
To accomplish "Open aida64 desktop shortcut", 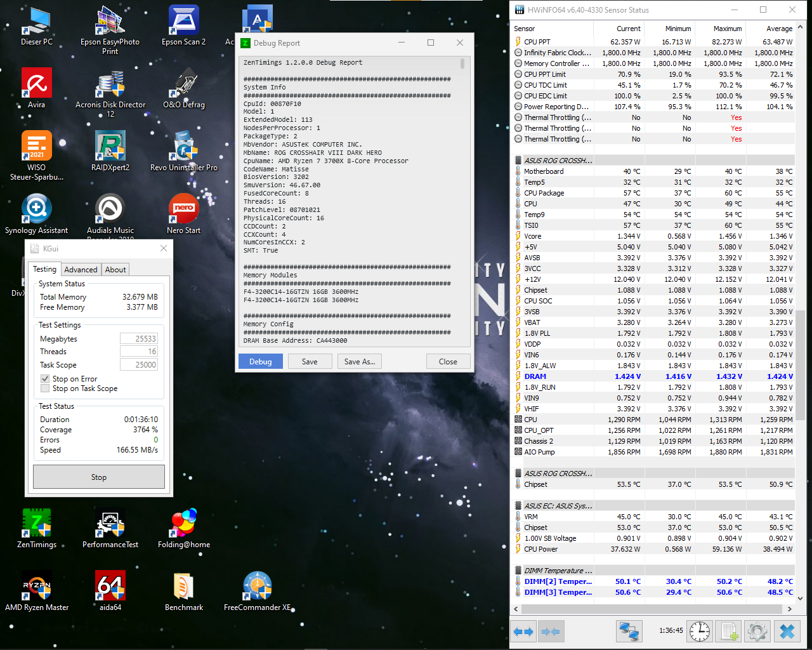I will [x=110, y=591].
